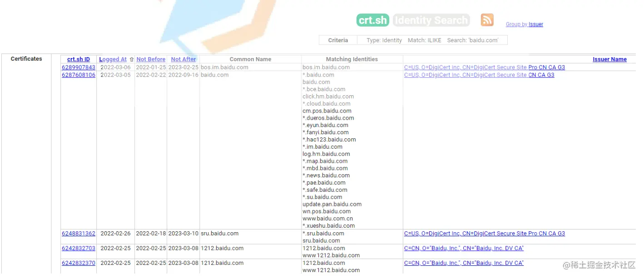Select identity click.hm.baidu.com
Screen dimensions: 644x278
328,97
